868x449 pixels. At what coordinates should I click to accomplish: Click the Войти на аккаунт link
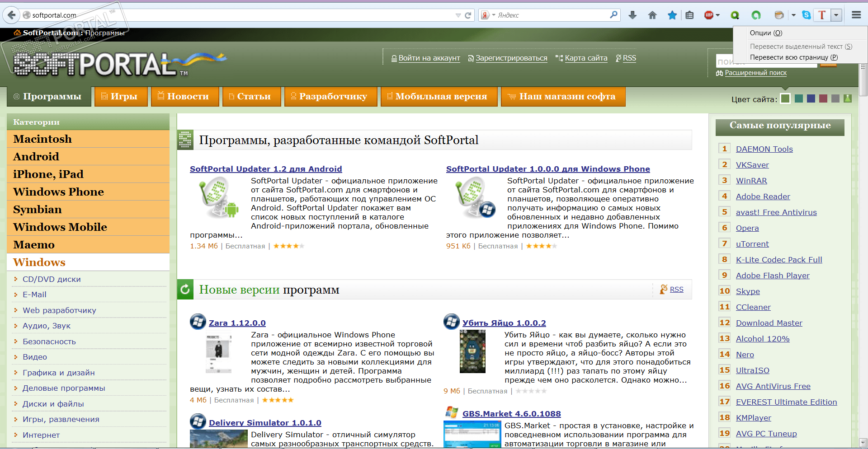(429, 58)
